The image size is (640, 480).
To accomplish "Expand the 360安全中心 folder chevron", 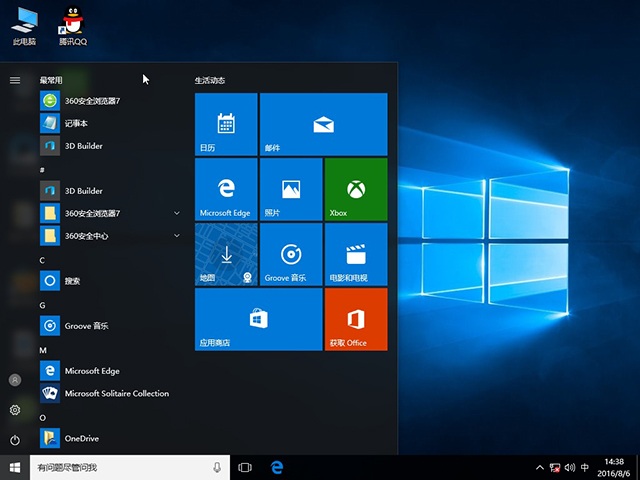I will [x=177, y=235].
